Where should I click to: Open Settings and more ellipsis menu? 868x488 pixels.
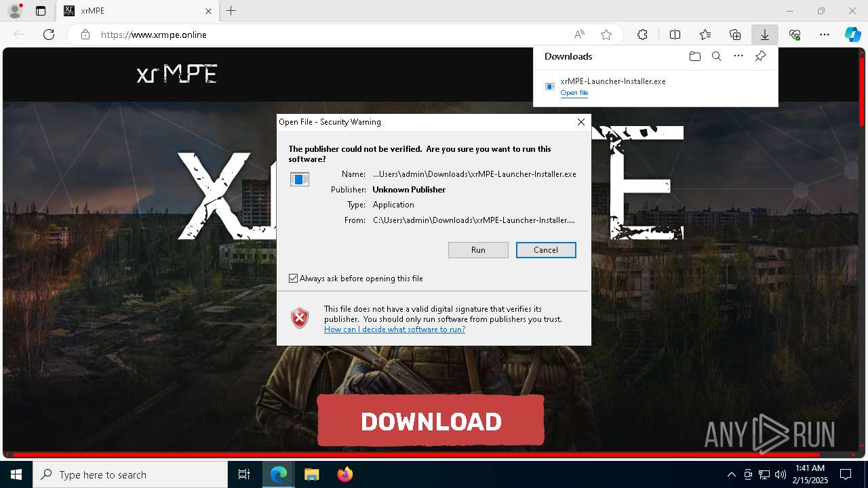tap(825, 35)
